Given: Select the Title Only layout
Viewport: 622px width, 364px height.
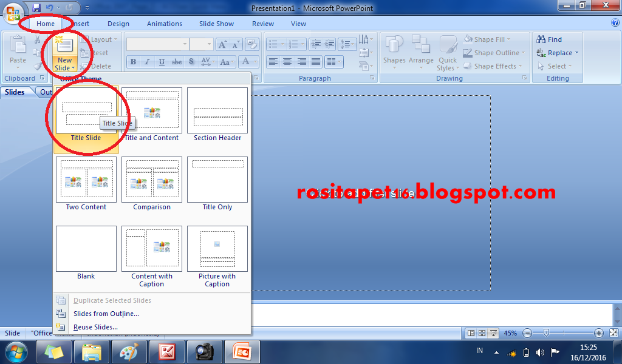Looking at the screenshot, I should coord(217,184).
